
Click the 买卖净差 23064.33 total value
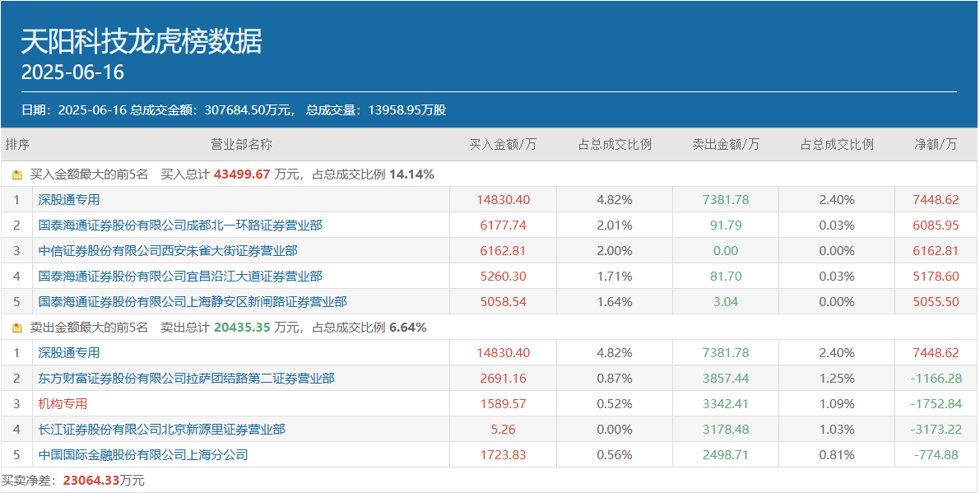(91, 480)
